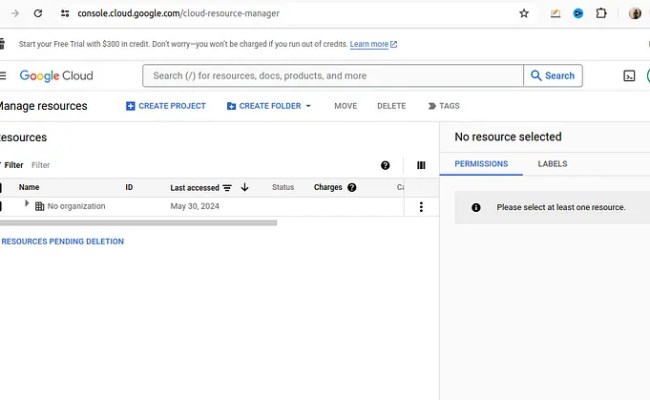Focus the resources search box
The height and width of the screenshot is (400, 650).
(333, 75)
